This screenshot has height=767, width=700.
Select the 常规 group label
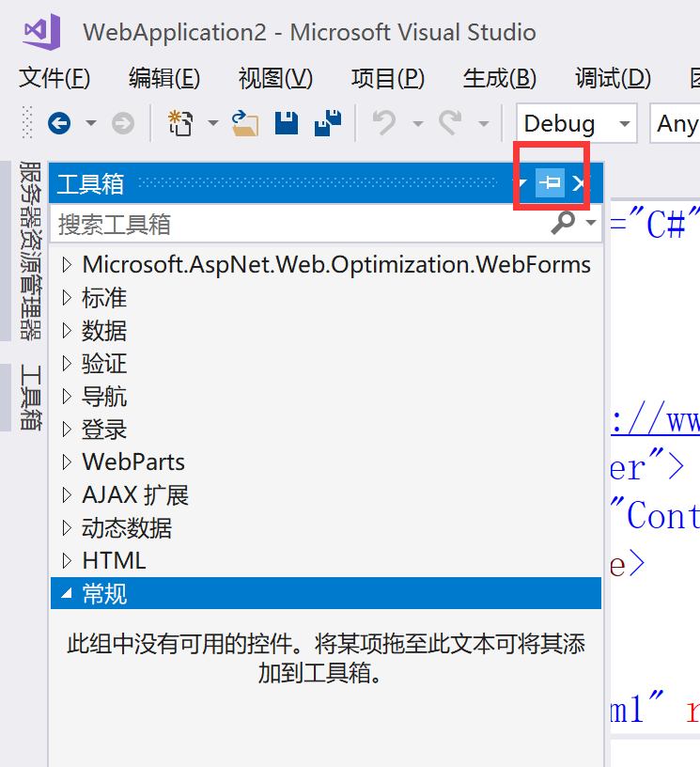(x=104, y=594)
